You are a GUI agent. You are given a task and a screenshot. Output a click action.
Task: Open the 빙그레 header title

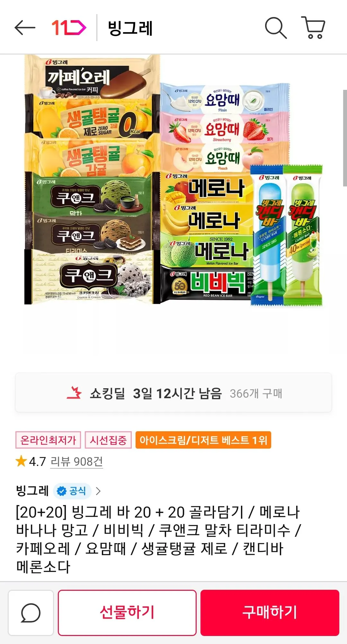click(x=130, y=28)
